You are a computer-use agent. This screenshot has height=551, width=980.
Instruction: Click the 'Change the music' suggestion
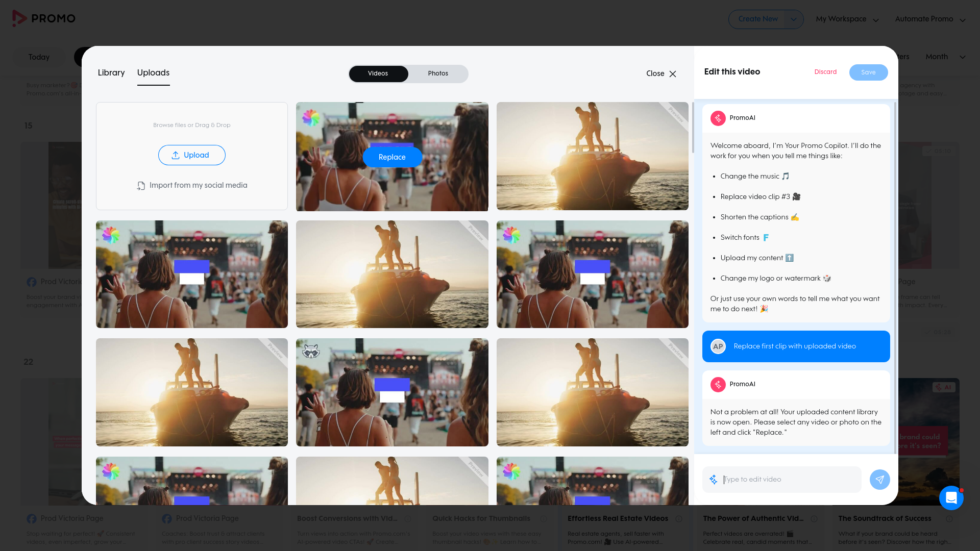[755, 177]
